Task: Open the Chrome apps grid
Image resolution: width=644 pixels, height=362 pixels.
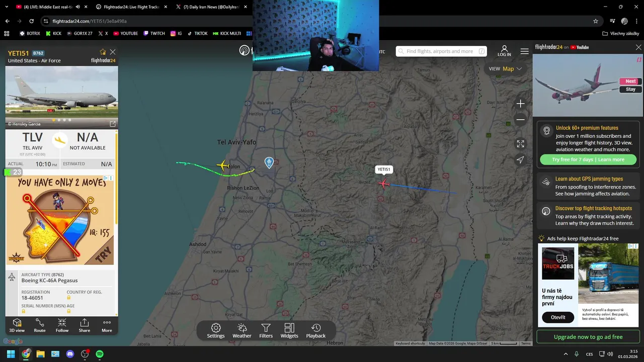Action: click(7, 34)
